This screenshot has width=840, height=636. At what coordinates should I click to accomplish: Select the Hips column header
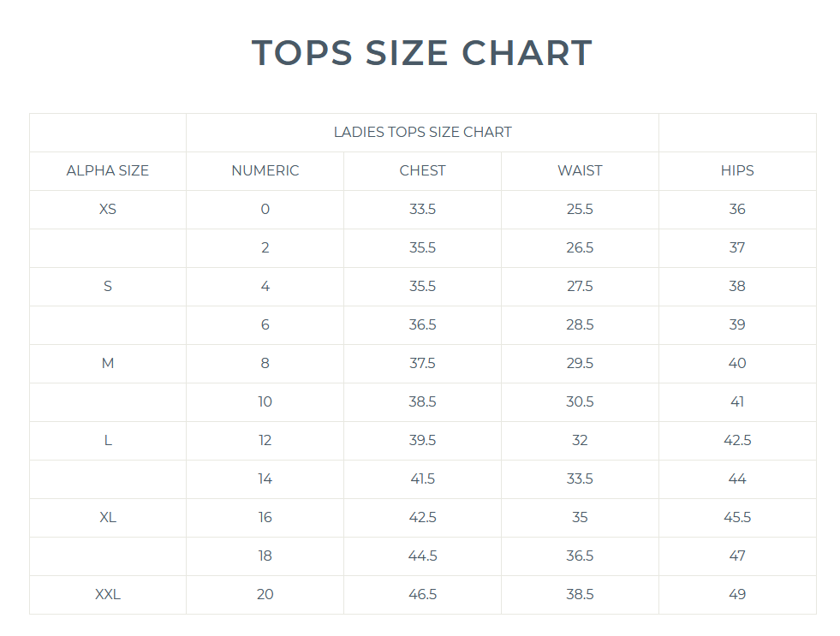pyautogui.click(x=737, y=170)
